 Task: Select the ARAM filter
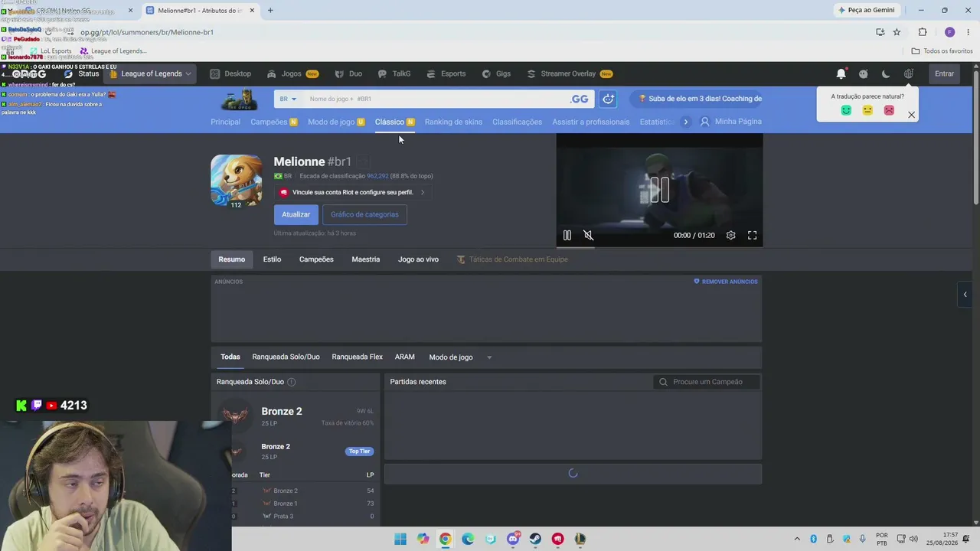click(x=404, y=357)
